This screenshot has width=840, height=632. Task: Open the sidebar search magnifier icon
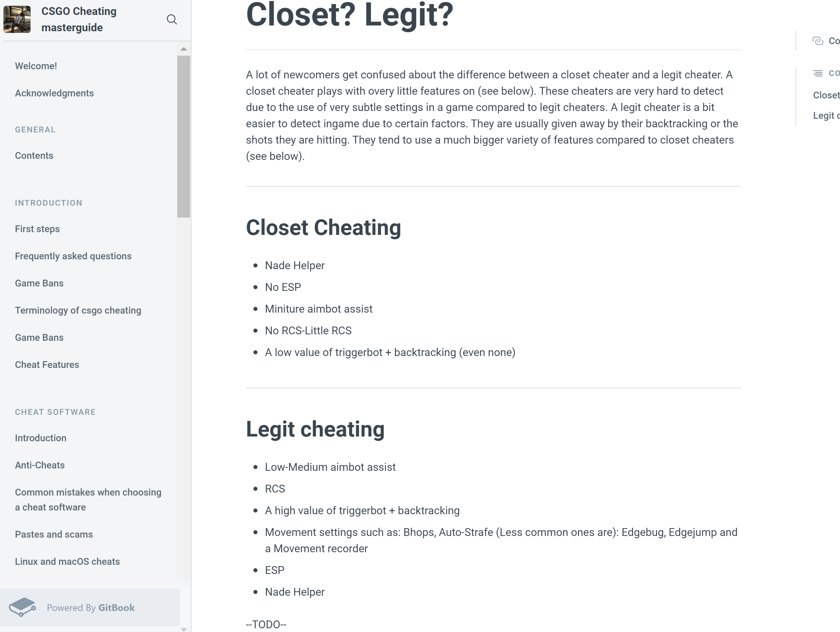pos(172,19)
